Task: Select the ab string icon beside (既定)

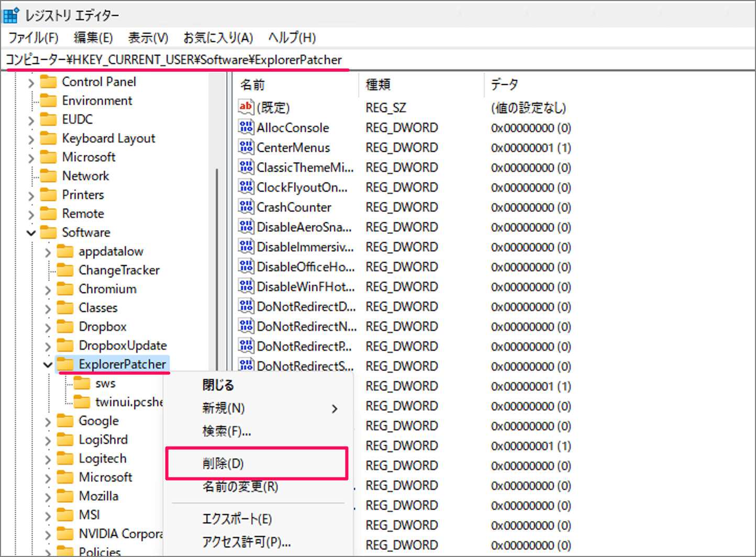Action: click(x=245, y=107)
